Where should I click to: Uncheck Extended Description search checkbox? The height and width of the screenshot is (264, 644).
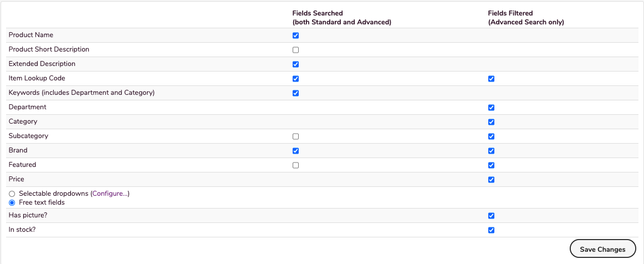(295, 64)
